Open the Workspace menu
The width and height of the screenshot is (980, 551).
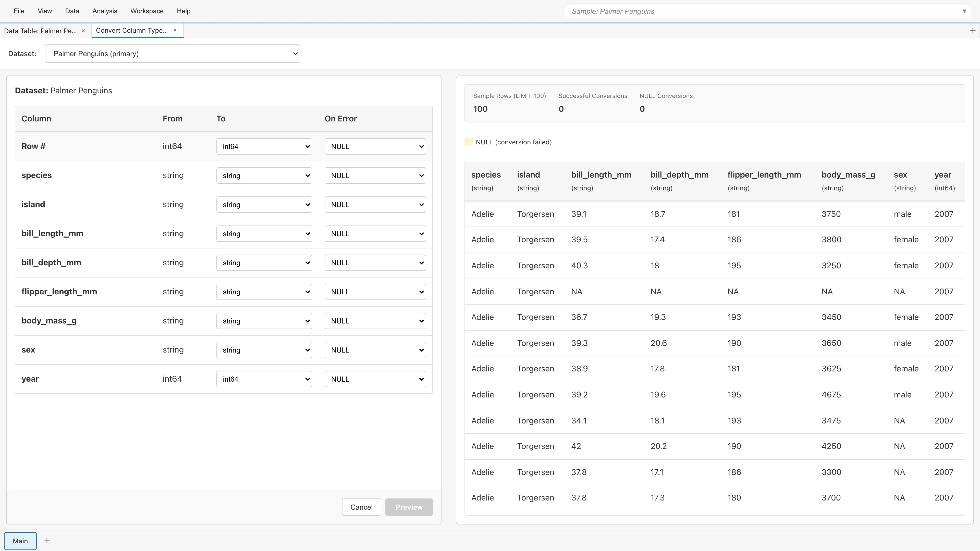[x=147, y=11]
